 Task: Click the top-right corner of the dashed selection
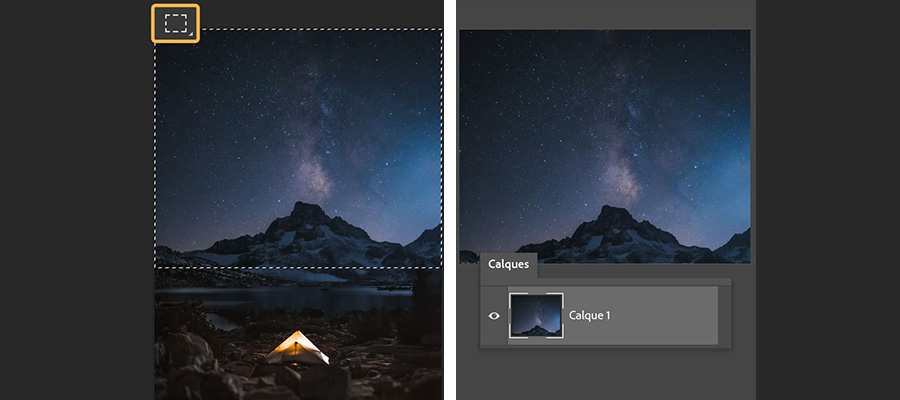point(441,29)
